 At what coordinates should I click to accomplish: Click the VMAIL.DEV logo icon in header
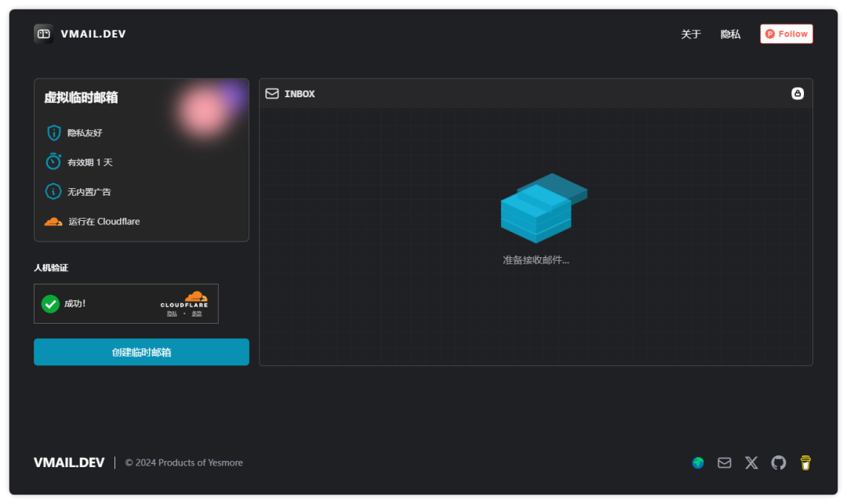tap(43, 34)
